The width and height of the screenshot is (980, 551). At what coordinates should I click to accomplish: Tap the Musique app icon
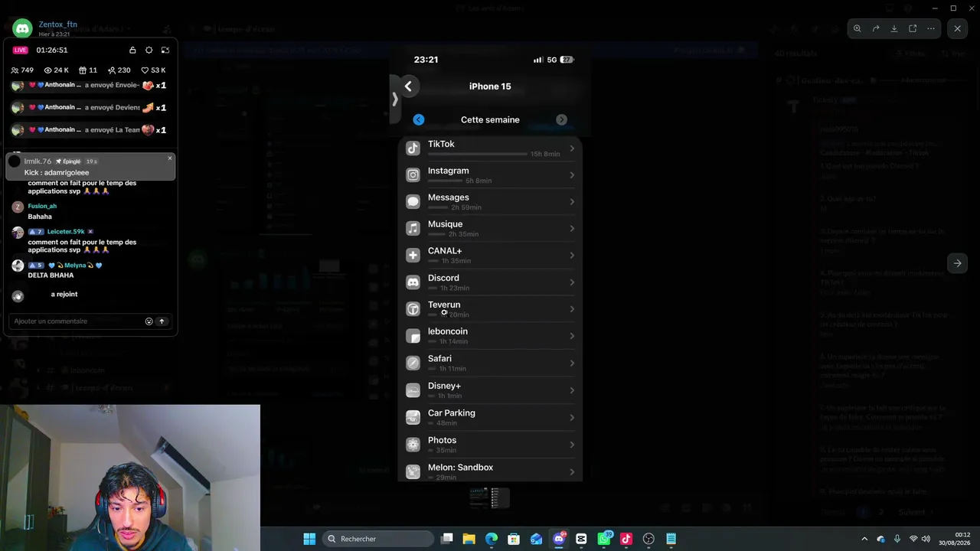click(413, 229)
